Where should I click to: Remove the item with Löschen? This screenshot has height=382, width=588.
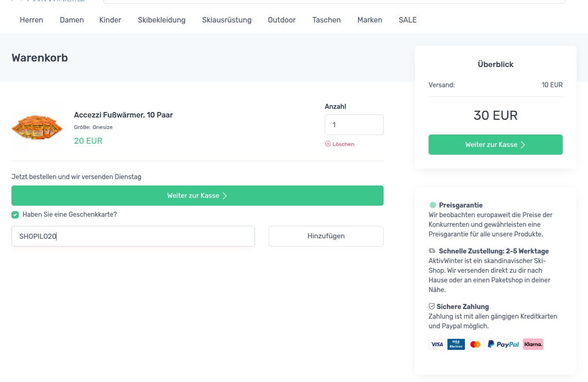tap(339, 144)
